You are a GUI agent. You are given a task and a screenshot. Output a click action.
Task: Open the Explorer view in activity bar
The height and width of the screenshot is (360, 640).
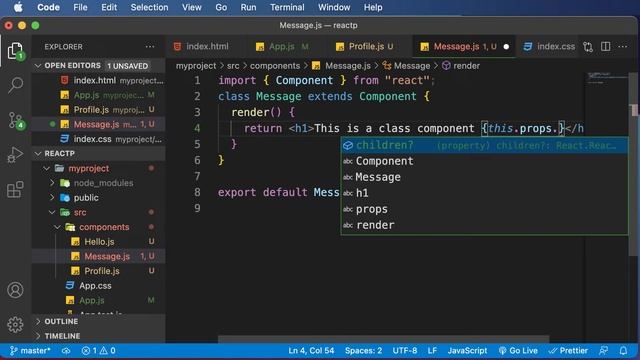pyautogui.click(x=16, y=51)
